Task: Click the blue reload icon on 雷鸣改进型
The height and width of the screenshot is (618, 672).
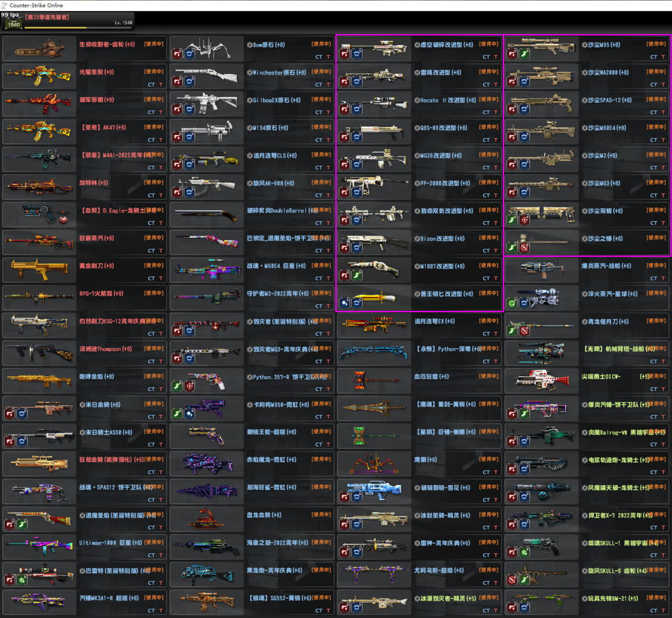Action: coord(357,82)
